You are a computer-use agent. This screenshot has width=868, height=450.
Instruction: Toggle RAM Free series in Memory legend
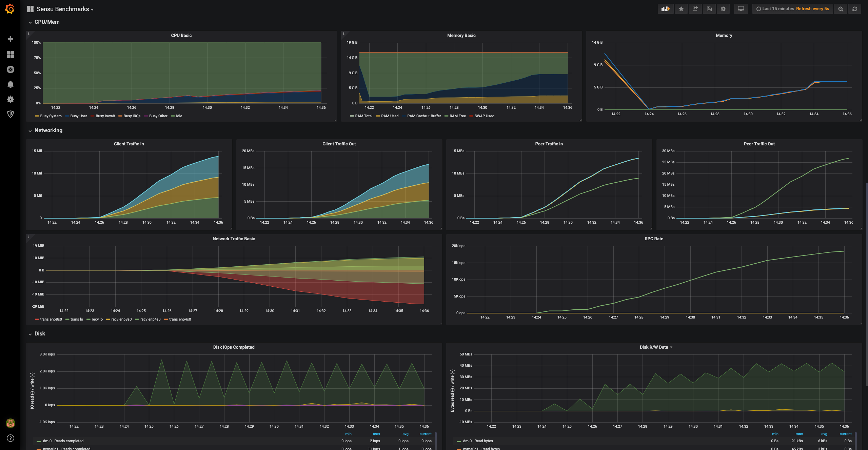pos(457,116)
